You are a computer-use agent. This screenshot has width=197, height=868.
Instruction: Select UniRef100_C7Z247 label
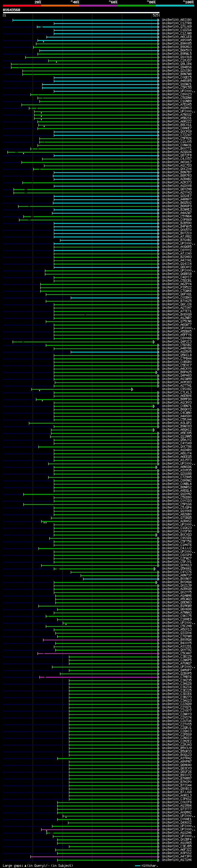point(177,135)
